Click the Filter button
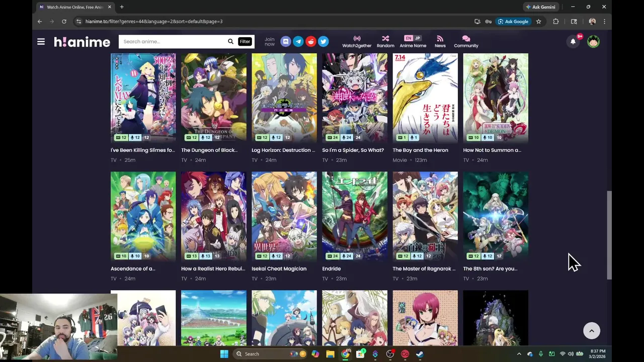Viewport: 644px width, 362px height. point(245,42)
